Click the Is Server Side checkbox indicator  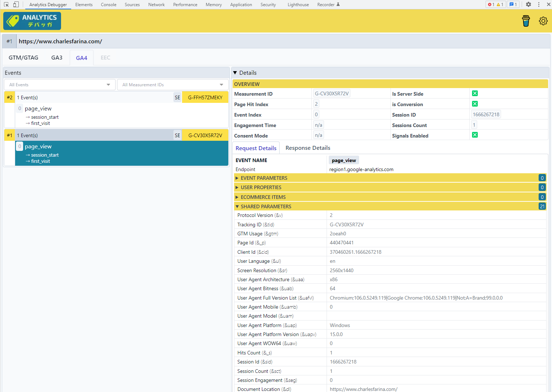click(475, 93)
